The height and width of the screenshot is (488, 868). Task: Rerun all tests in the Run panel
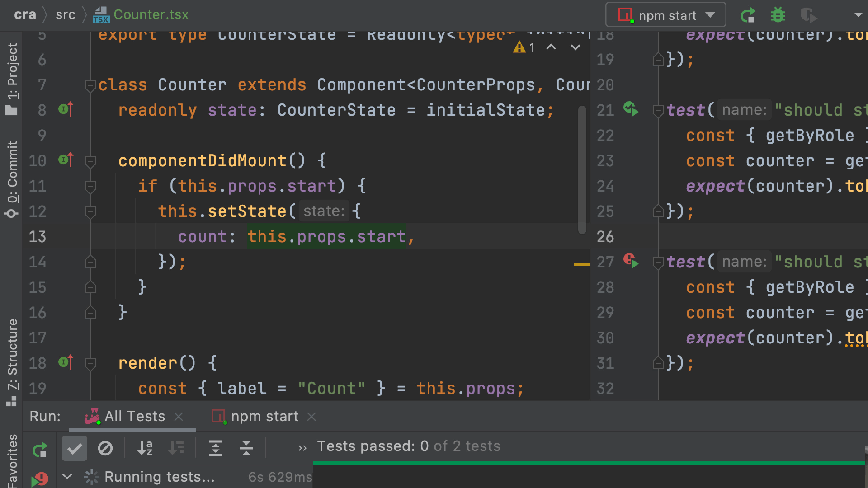[40, 449]
